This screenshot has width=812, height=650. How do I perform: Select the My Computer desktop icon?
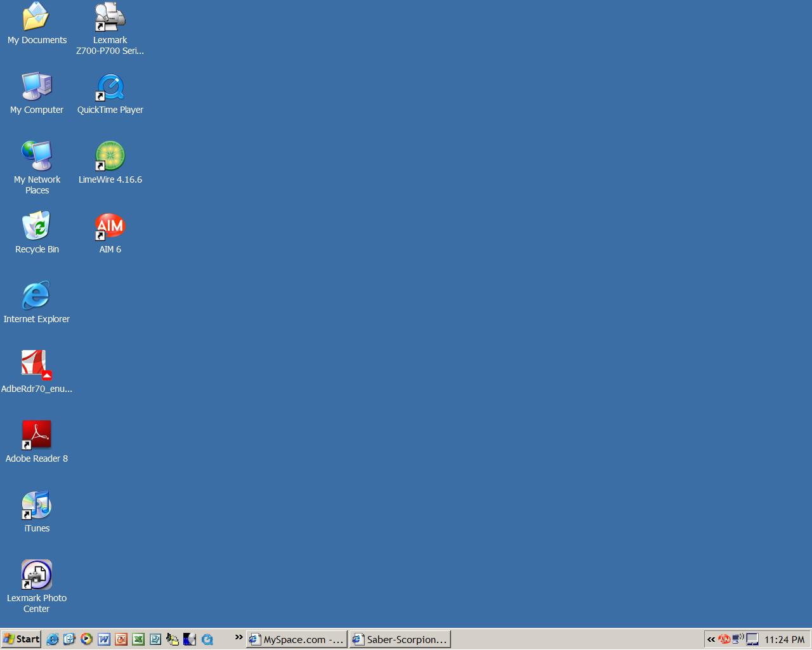click(x=37, y=94)
